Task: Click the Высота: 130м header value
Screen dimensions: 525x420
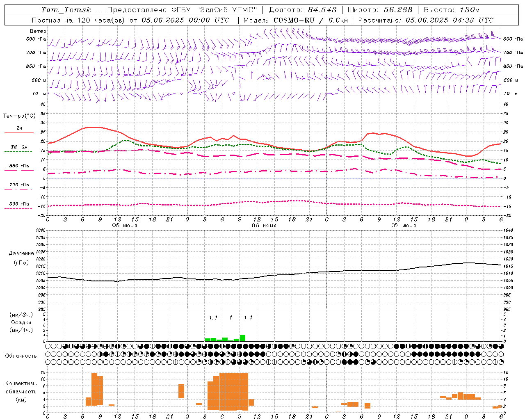Action: tap(452, 10)
